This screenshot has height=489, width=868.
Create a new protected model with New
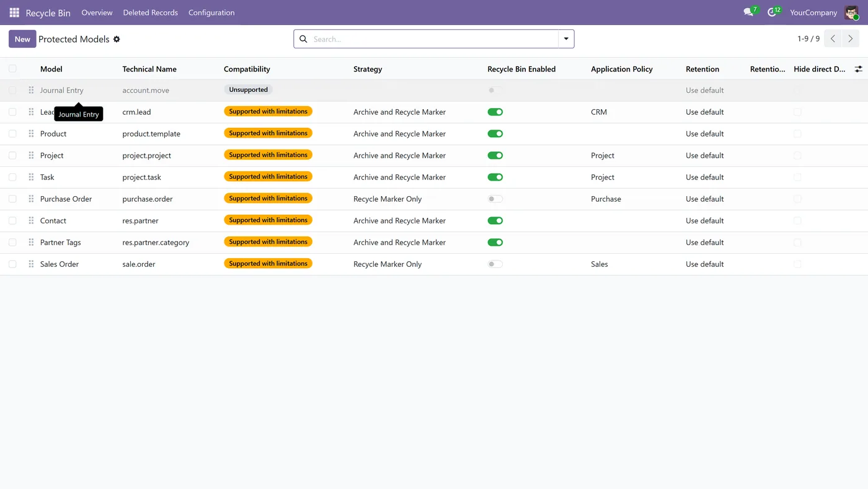pos(22,39)
